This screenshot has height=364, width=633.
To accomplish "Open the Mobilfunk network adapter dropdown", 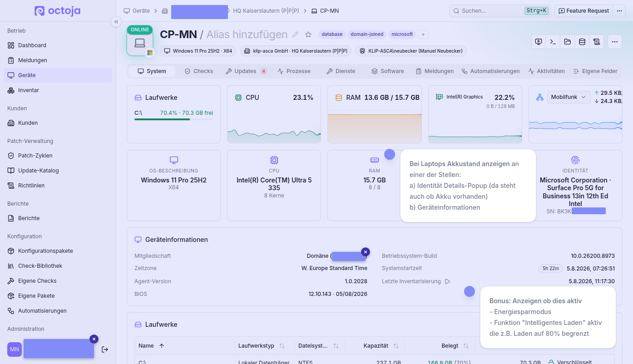I will [x=569, y=97].
